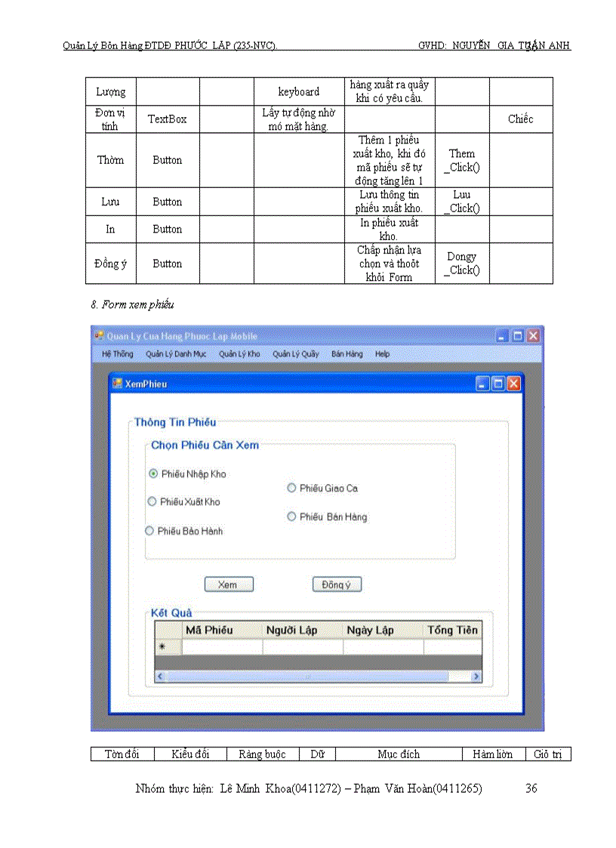
Task: Select the Phiếu Xuất Kho radio button
Action: [x=152, y=501]
